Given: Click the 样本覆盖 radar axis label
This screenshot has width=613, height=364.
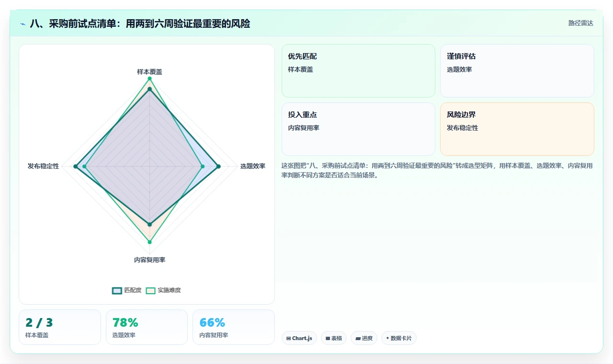Looking at the screenshot, I should coord(149,72).
